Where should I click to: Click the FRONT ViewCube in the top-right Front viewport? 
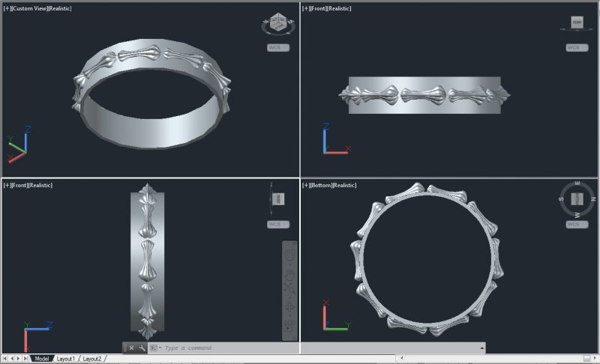pos(577,22)
